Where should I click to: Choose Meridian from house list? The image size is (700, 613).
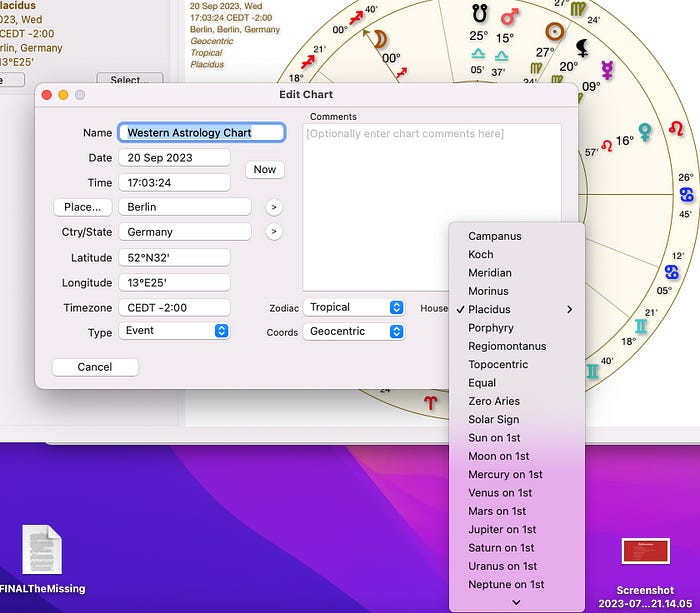tap(517, 273)
